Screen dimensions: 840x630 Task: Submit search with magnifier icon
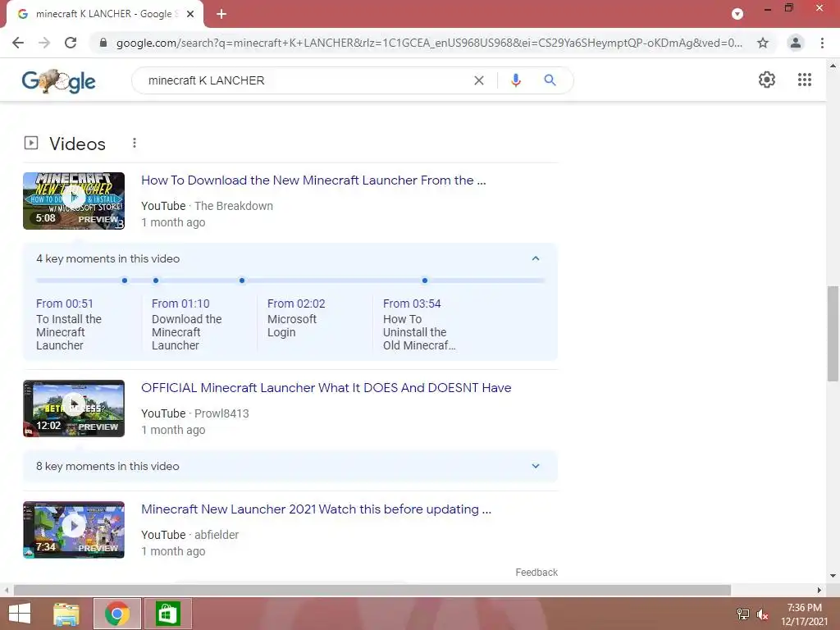pos(550,80)
